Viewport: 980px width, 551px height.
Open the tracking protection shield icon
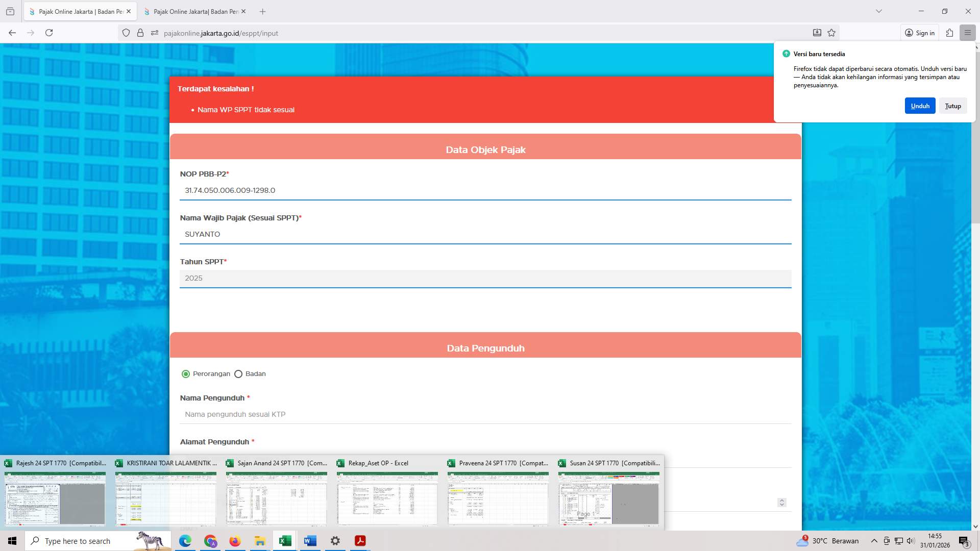[126, 33]
